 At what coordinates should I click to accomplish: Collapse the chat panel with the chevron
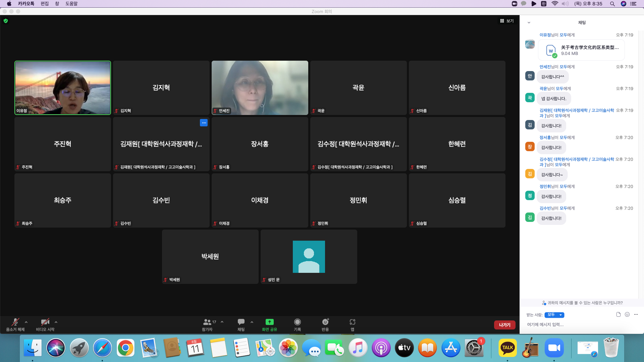coord(529,23)
